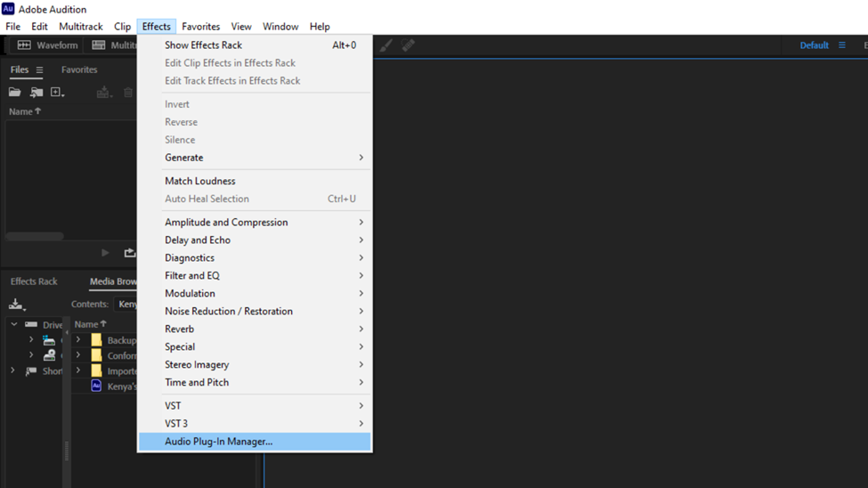Click the Kenya's Audition file icon
The width and height of the screenshot is (868, 488).
[x=96, y=386]
